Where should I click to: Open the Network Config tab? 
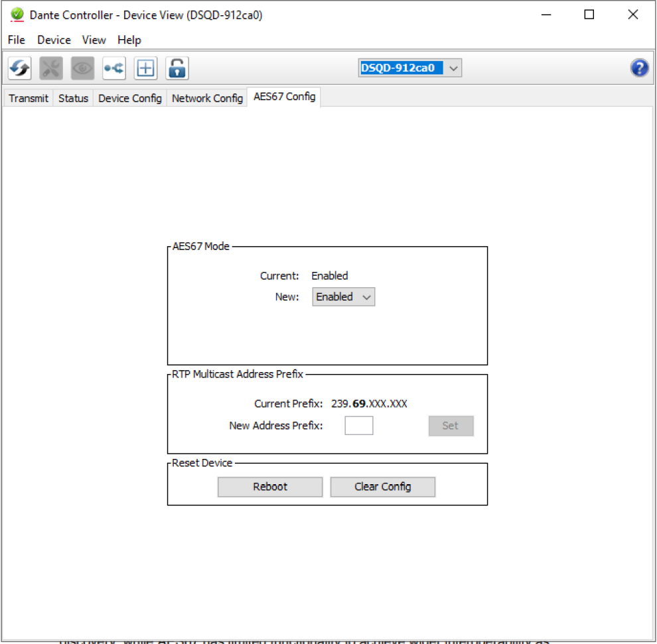click(x=207, y=98)
